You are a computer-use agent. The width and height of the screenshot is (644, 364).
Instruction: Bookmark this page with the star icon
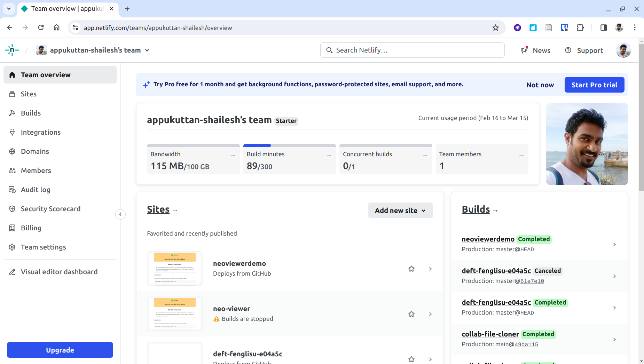(x=495, y=28)
